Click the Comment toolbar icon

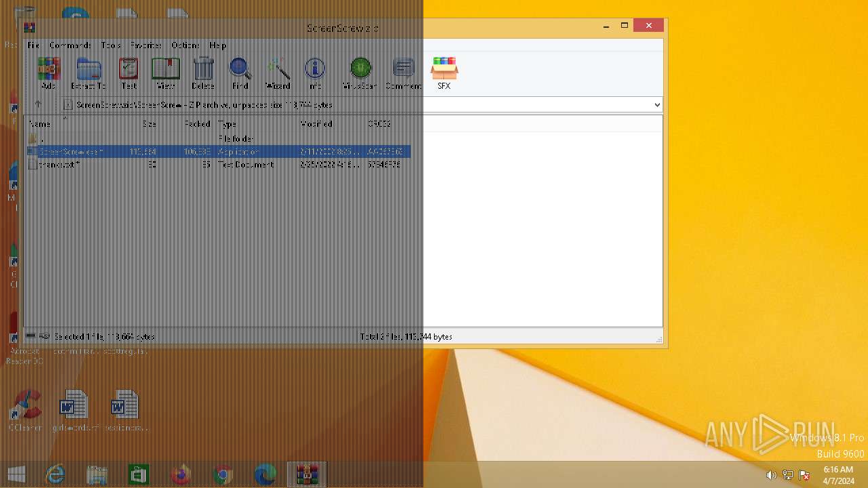[403, 73]
